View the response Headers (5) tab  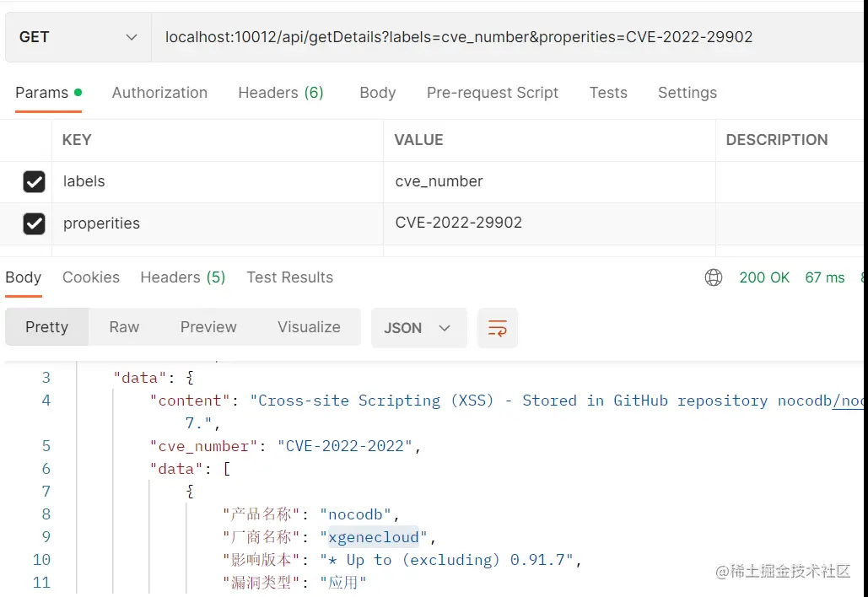183,277
